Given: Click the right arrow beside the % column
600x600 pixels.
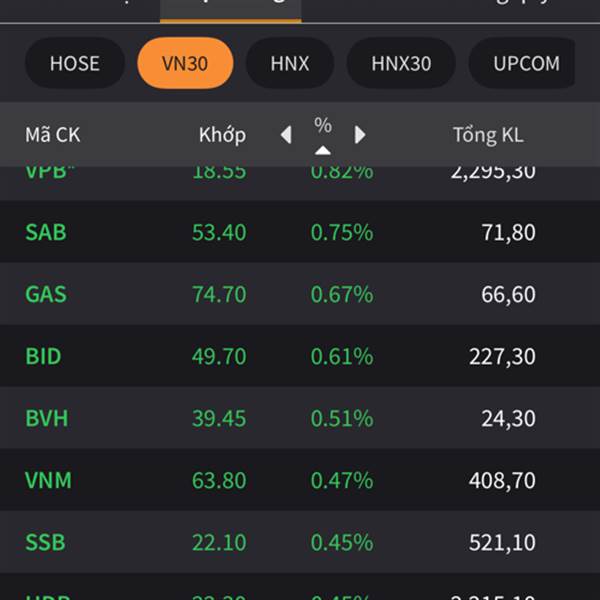Looking at the screenshot, I should (x=360, y=135).
